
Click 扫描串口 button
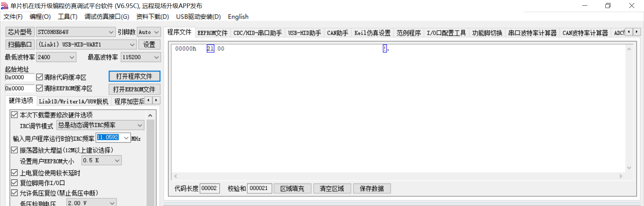click(20, 45)
